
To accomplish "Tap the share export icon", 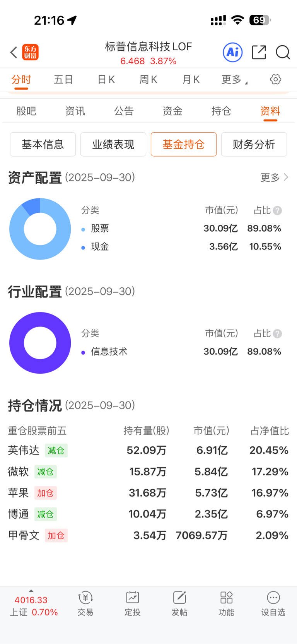I will coord(259,52).
